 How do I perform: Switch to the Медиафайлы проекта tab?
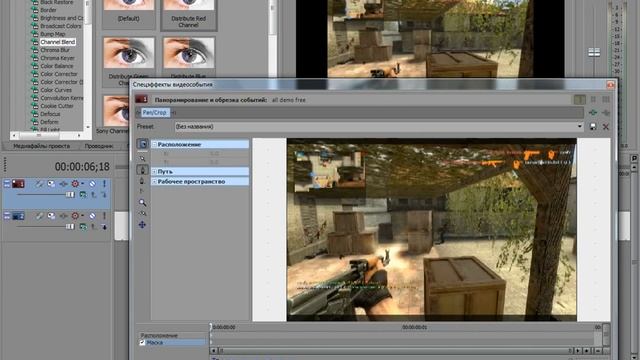(x=42, y=146)
